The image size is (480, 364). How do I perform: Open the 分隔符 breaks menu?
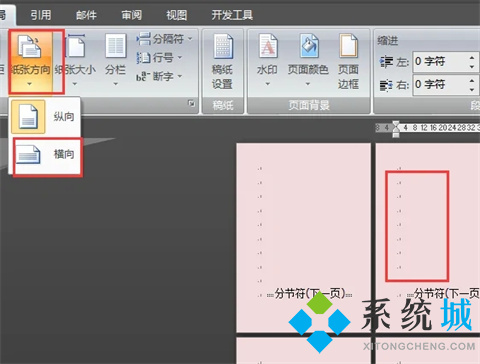[x=164, y=39]
